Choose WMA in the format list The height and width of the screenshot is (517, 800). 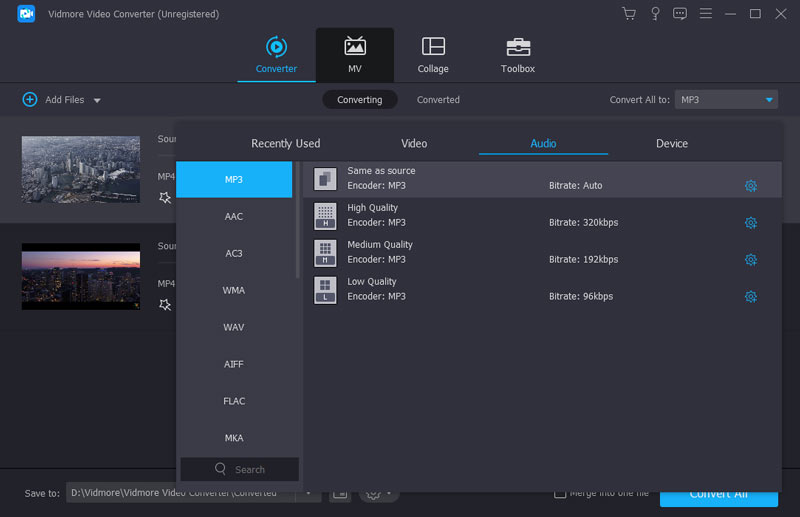[x=234, y=290]
